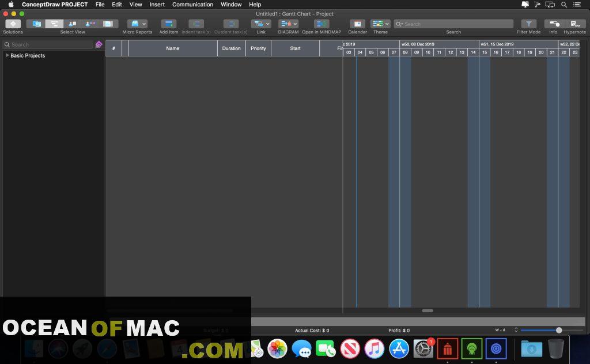The image size is (590, 364).
Task: Open the App Store dock icon
Action: coord(399,348)
